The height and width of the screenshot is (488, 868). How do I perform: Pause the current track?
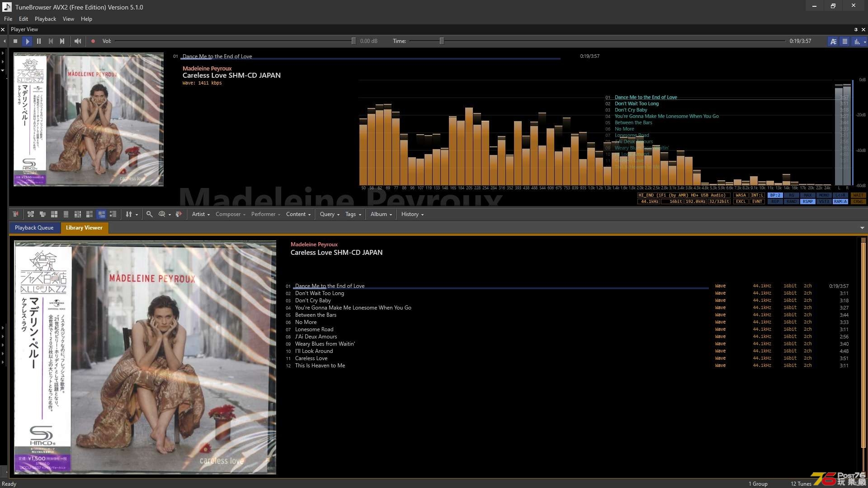39,41
